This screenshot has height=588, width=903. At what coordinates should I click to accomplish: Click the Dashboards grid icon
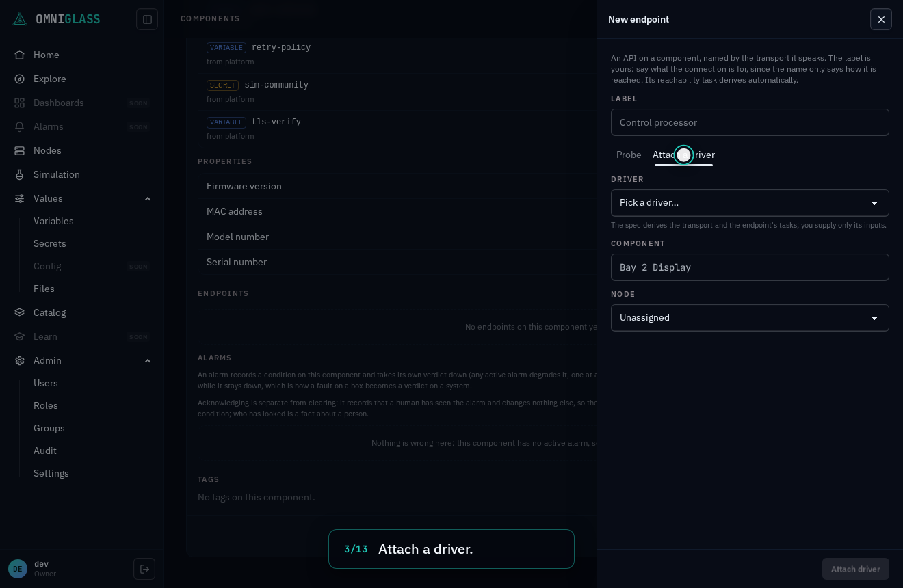point(20,103)
